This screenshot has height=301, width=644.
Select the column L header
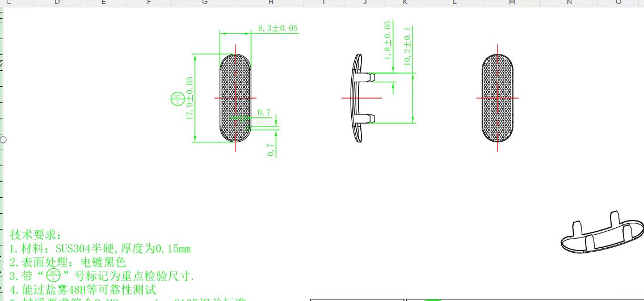455,3
